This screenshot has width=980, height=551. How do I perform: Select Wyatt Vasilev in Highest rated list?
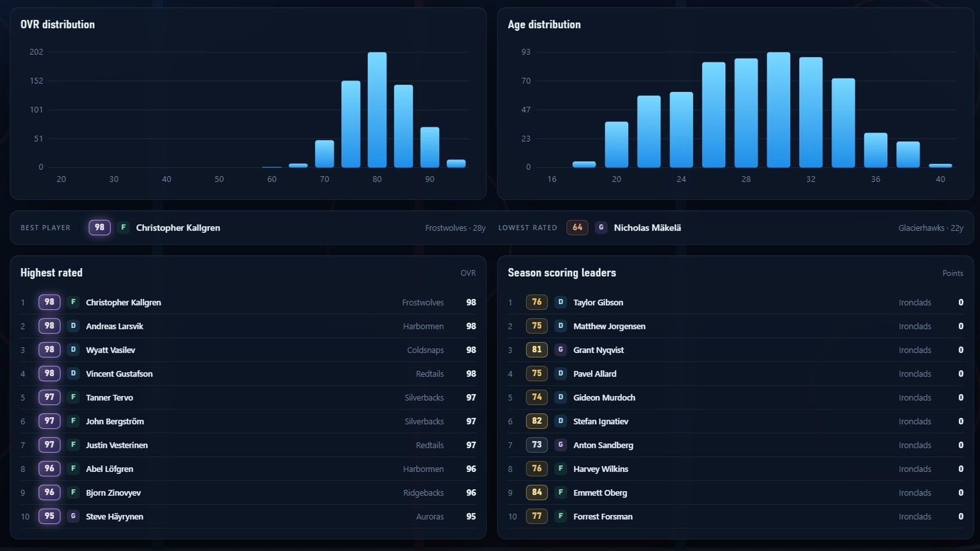point(248,350)
